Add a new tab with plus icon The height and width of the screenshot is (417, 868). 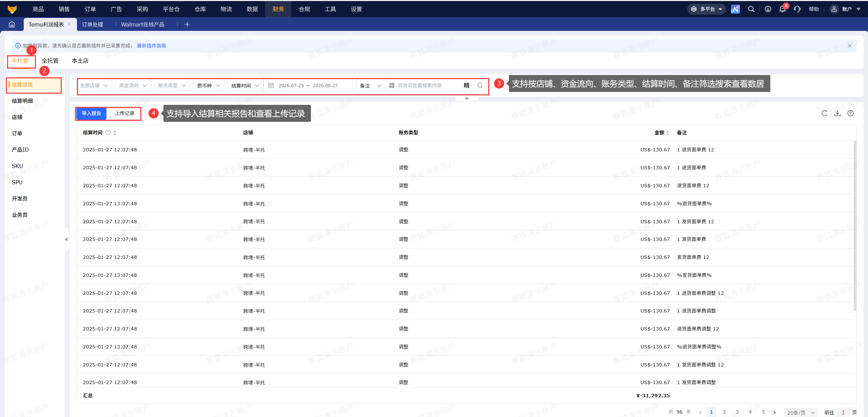pos(187,24)
